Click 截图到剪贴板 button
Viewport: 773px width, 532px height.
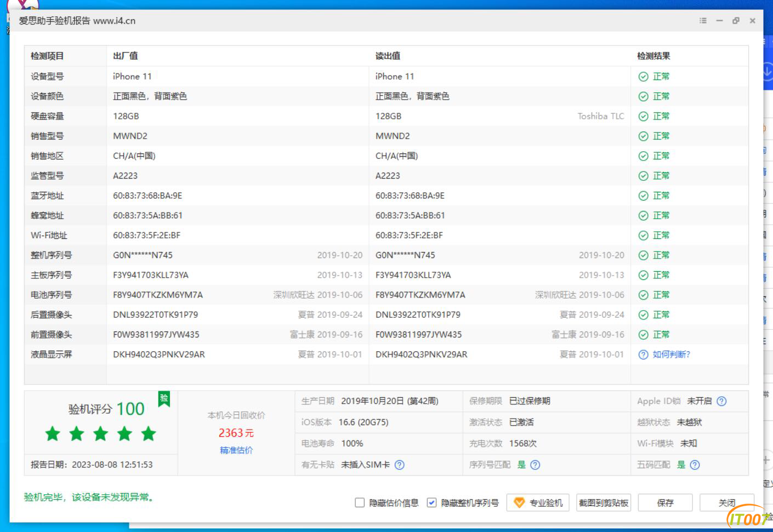604,502
